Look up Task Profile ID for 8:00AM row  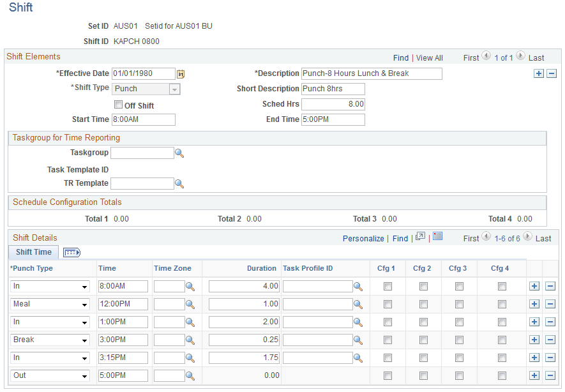coord(358,287)
